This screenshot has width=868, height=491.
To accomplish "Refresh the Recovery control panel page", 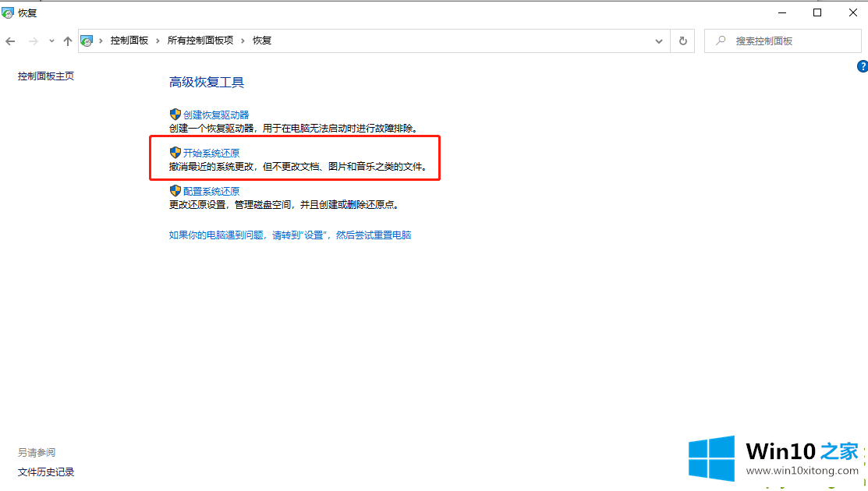I will [x=683, y=41].
